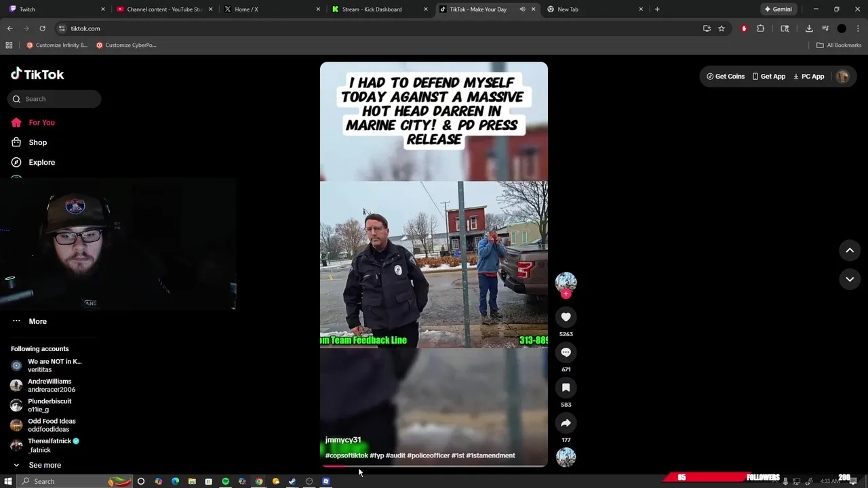Screen dimensions: 868x488
Task: Expand See more following accounts
Action: pyautogui.click(x=37, y=465)
